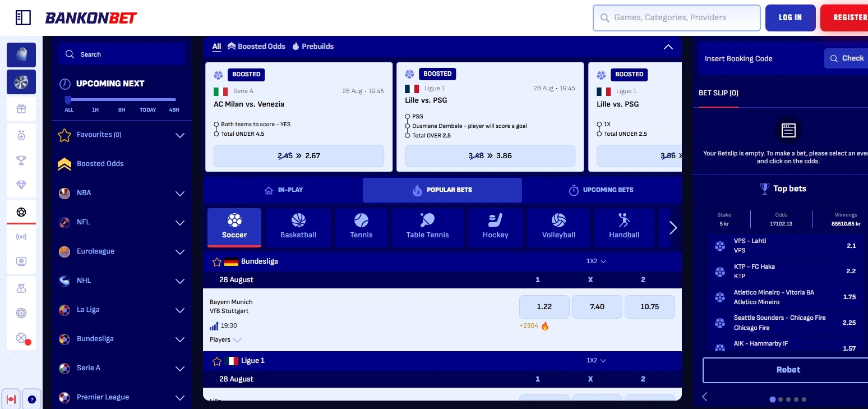This screenshot has width=868, height=409.
Task: Click the REGISTER button
Action: (x=844, y=17)
